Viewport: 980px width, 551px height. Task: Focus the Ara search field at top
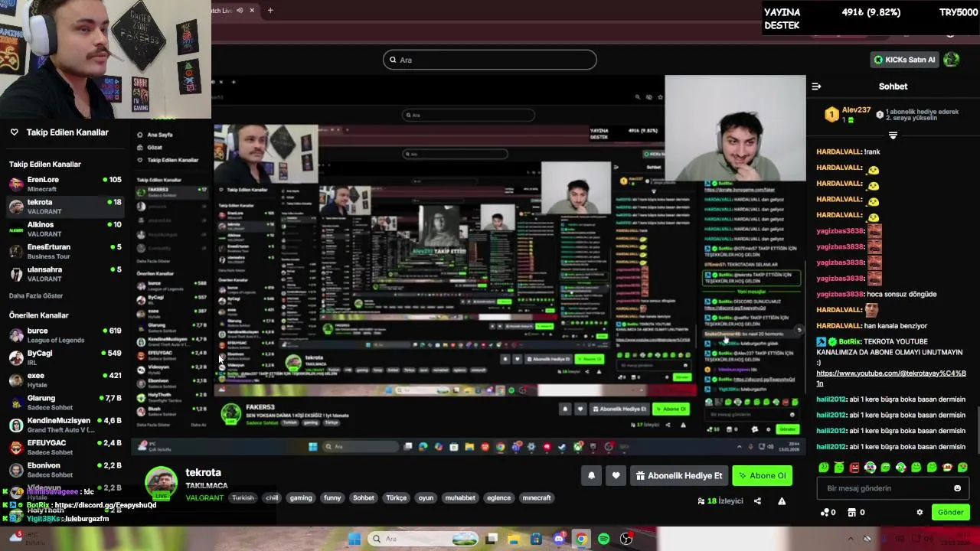(490, 60)
